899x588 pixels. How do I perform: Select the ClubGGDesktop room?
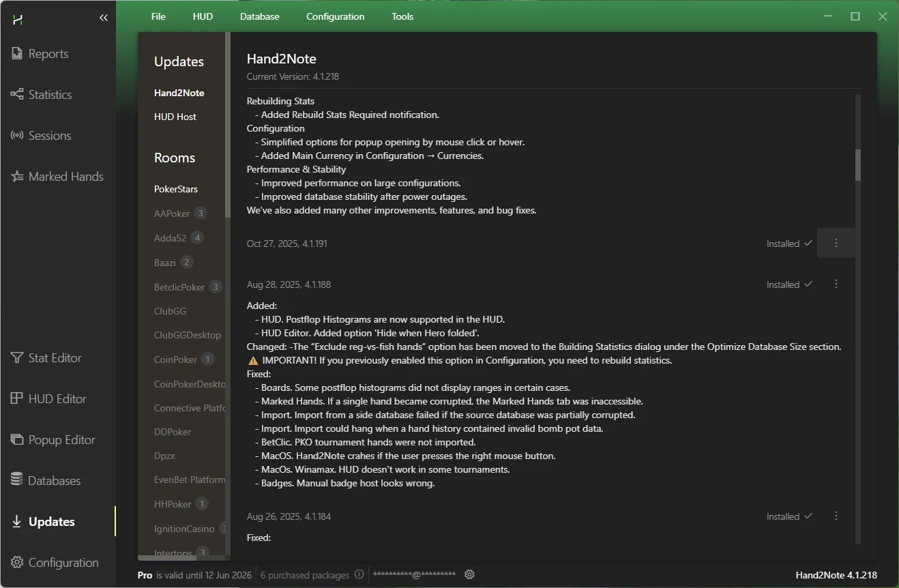[188, 335]
